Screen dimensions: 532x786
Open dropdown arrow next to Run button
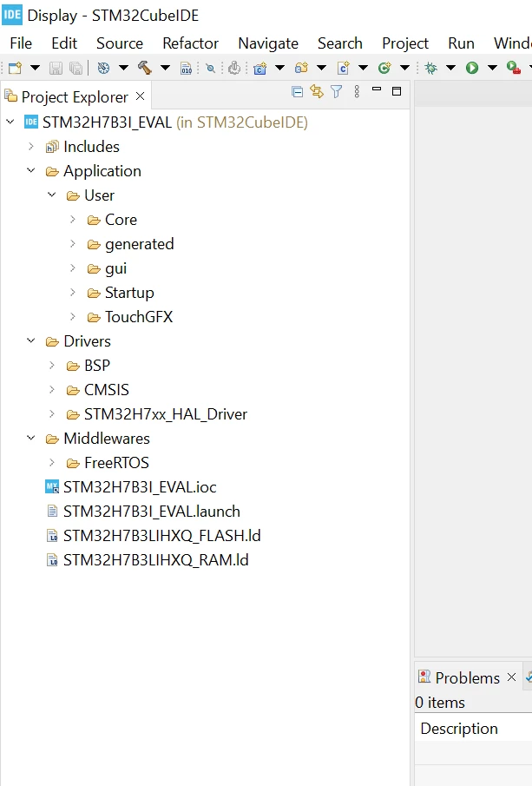pos(492,68)
